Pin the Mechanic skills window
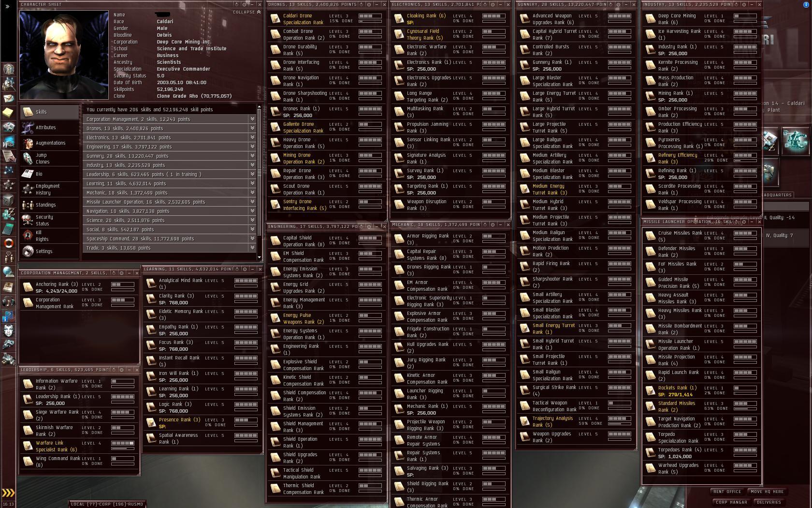This screenshot has height=508, width=812. pos(493,224)
